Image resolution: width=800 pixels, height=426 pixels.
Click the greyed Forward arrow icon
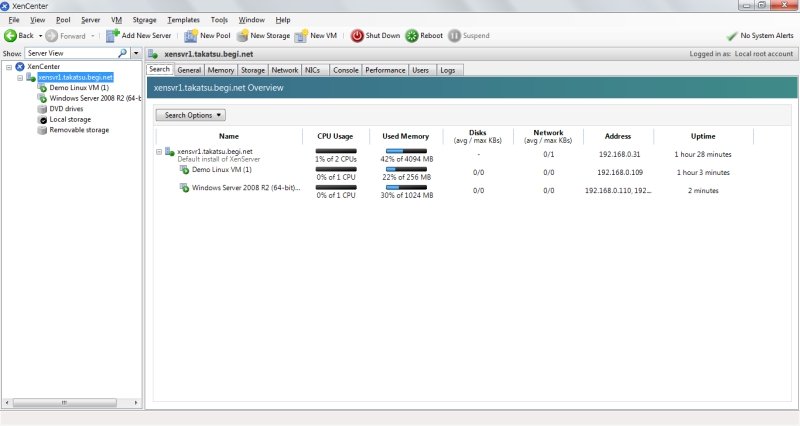click(52, 36)
